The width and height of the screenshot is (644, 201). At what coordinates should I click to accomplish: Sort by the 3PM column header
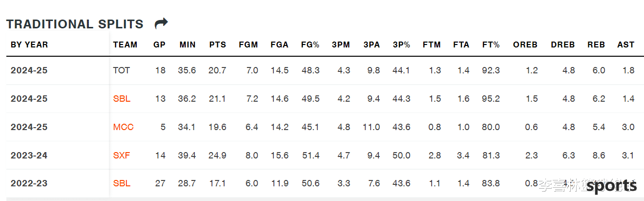coord(341,45)
